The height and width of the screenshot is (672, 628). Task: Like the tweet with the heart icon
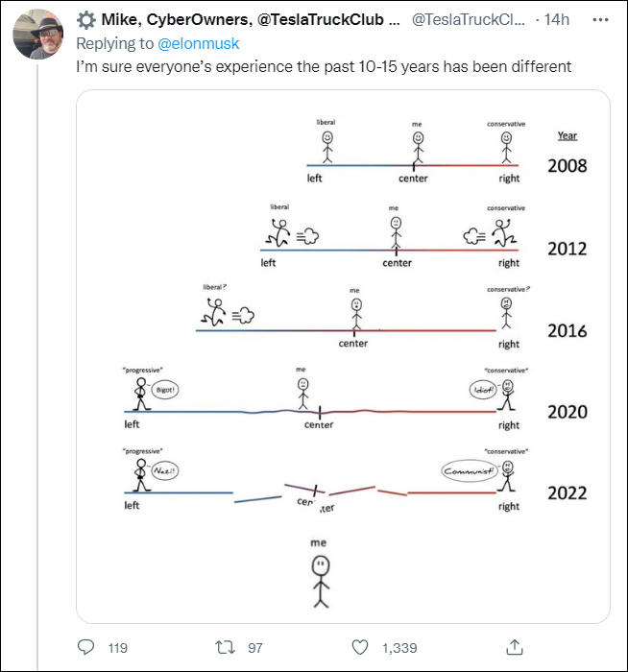pos(361,647)
